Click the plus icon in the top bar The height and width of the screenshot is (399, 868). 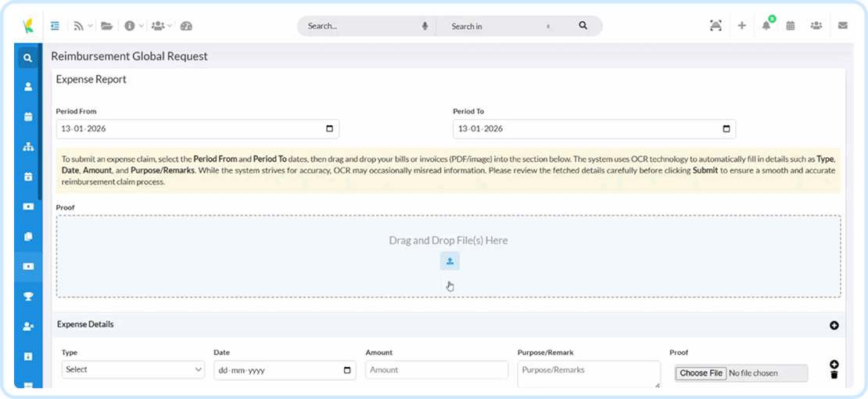742,26
